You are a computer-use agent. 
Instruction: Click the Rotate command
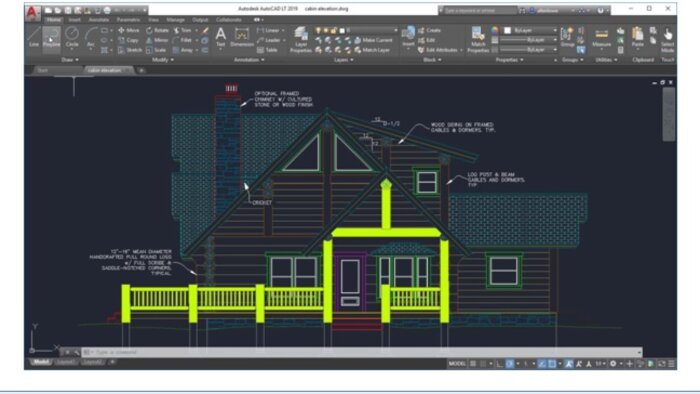click(157, 30)
